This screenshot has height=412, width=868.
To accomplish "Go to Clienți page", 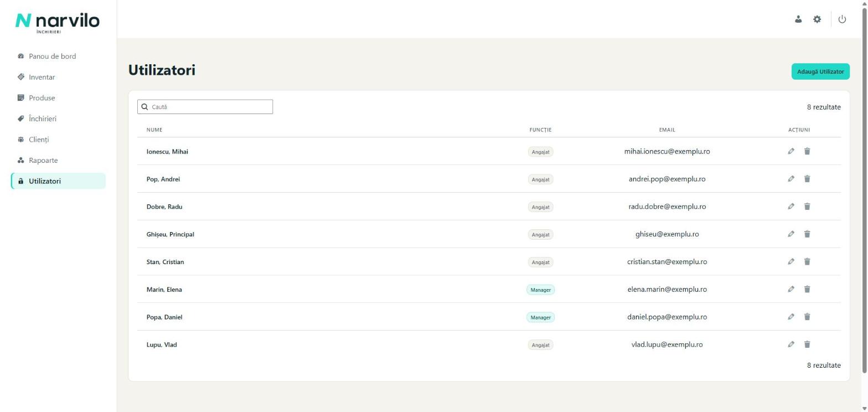I will pyautogui.click(x=58, y=140).
